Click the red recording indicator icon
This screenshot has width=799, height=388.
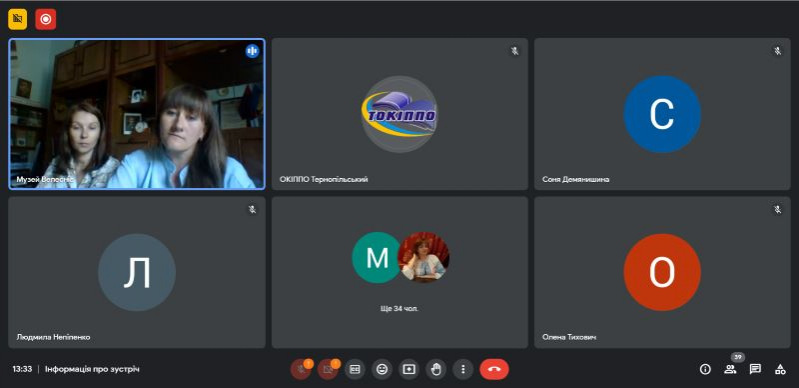(x=46, y=19)
